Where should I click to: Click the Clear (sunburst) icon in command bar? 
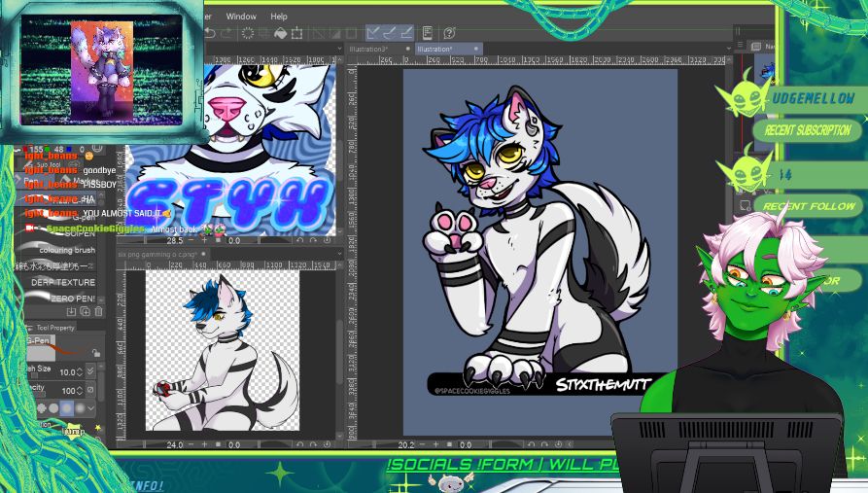248,33
